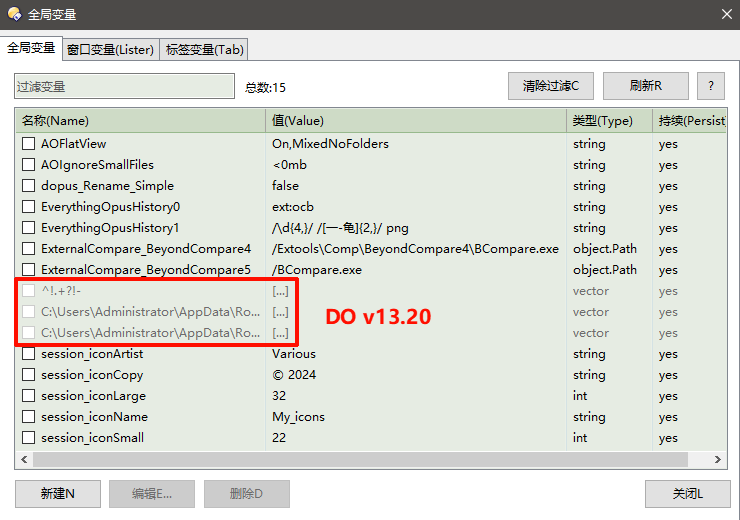The height and width of the screenshot is (520, 740).
Task: Select the 全局变量 tab
Action: [x=31, y=48]
